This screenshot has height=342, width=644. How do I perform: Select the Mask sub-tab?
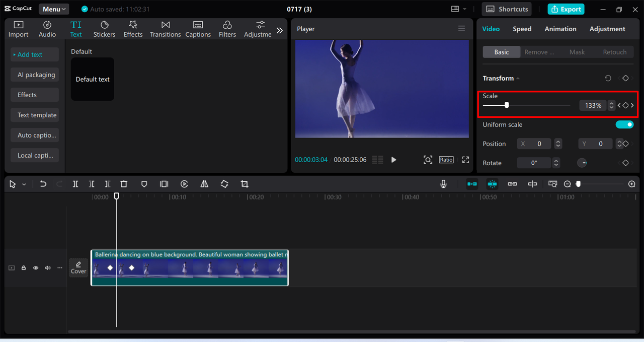click(x=577, y=52)
